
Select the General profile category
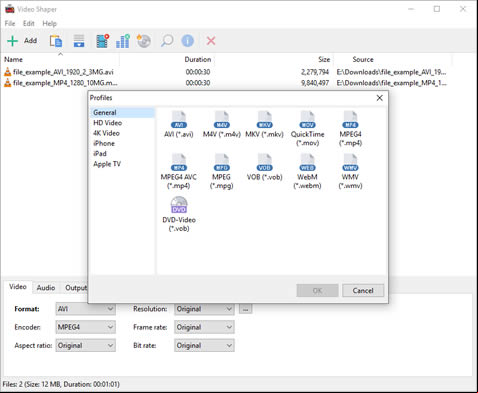(122, 113)
